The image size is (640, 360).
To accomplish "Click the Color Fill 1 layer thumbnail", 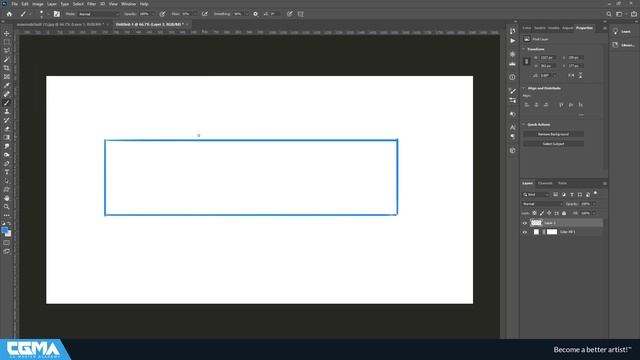I will tap(536, 232).
